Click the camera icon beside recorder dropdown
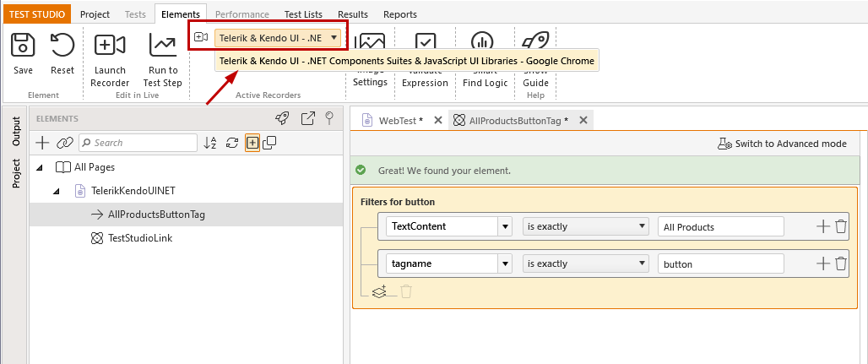The width and height of the screenshot is (868, 364). (x=201, y=38)
